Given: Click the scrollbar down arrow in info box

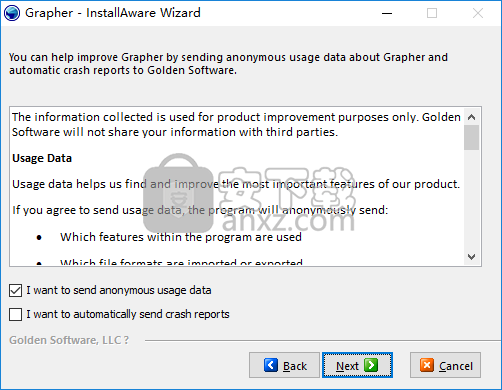Looking at the screenshot, I should click(x=471, y=257).
